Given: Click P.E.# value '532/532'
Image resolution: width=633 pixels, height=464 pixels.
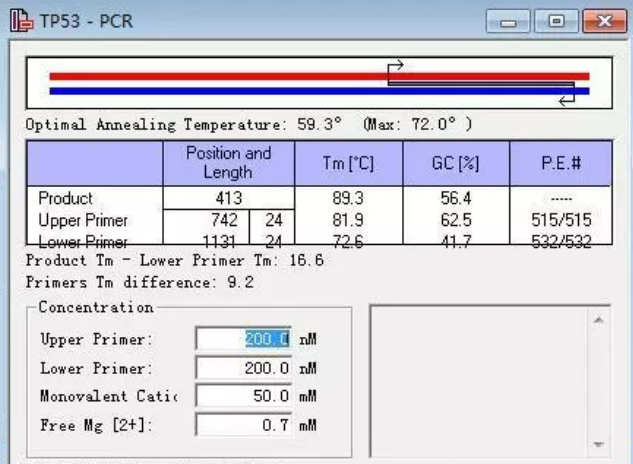Looking at the screenshot, I should 561,241.
